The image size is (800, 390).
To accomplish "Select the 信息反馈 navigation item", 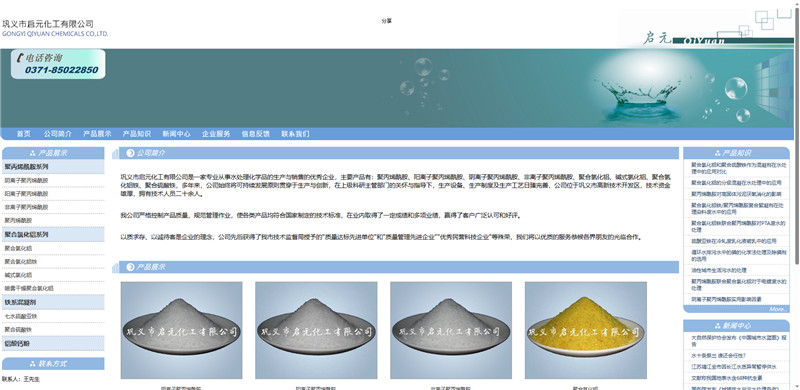I will point(256,134).
